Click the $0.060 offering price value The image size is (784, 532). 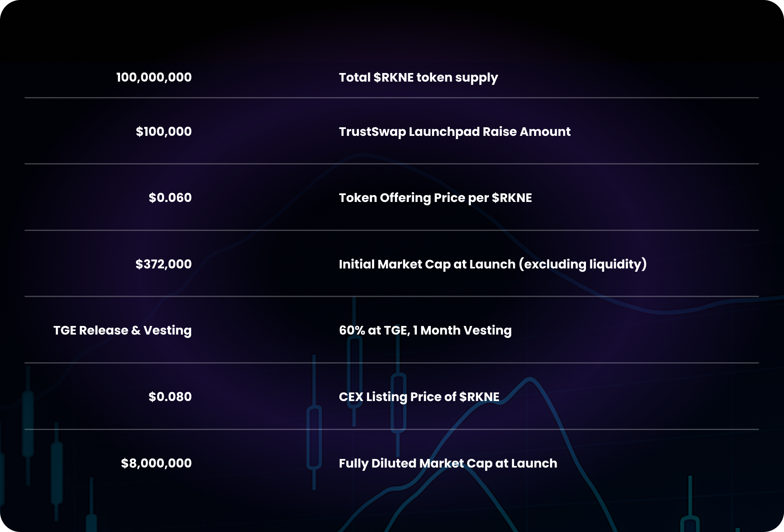click(x=170, y=197)
